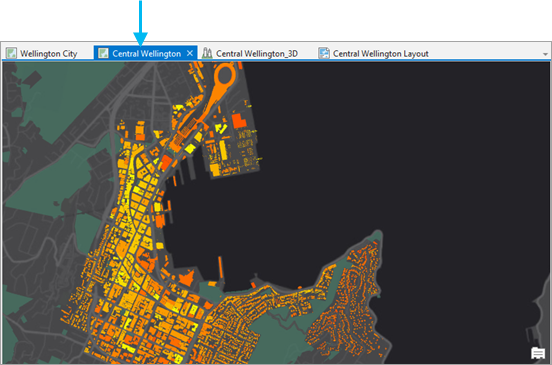
Task: Click the Central Wellington tab's map icon
Action: tap(103, 53)
